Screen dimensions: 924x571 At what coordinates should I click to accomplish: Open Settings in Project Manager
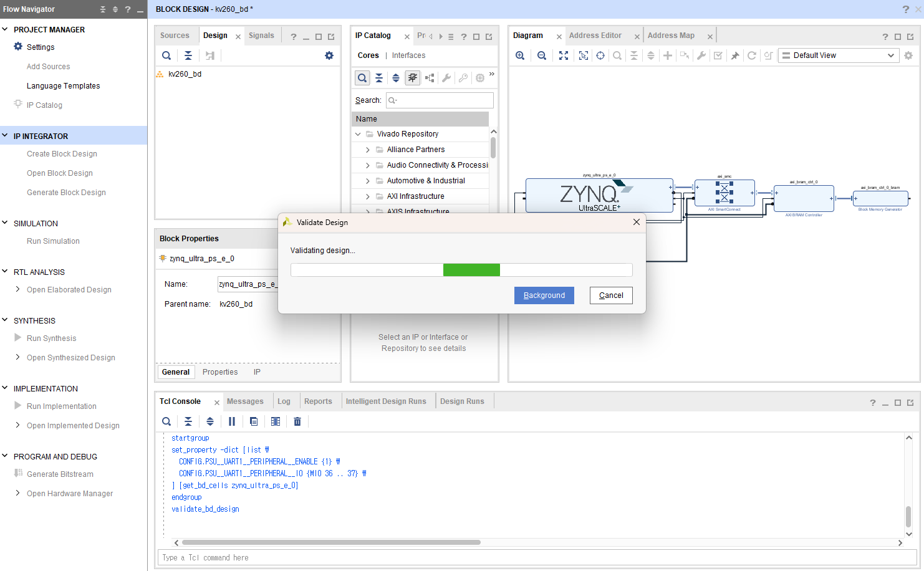point(41,47)
